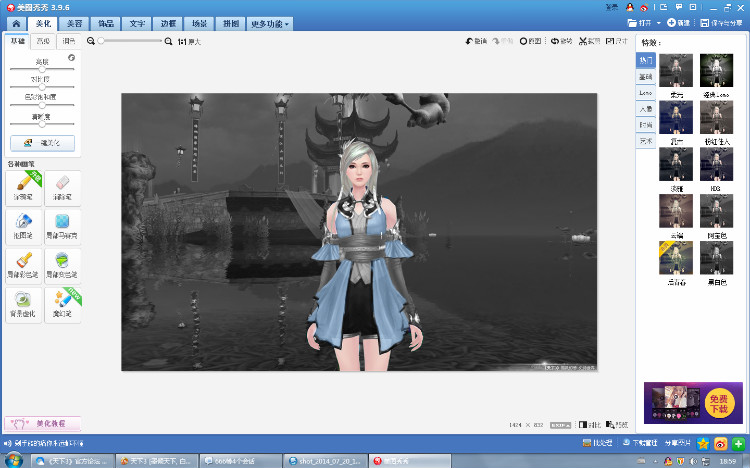Select the 局部彩色笔 local color brush
750x468 pixels.
click(23, 266)
